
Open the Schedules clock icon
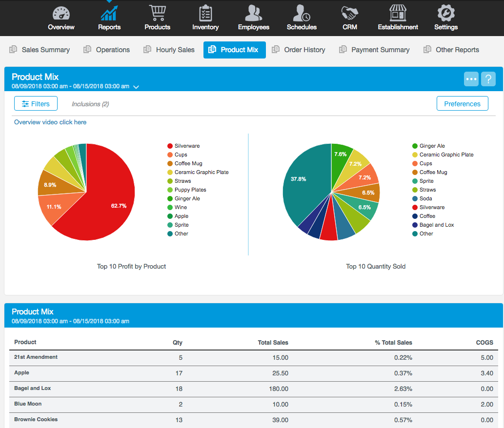pos(302,13)
